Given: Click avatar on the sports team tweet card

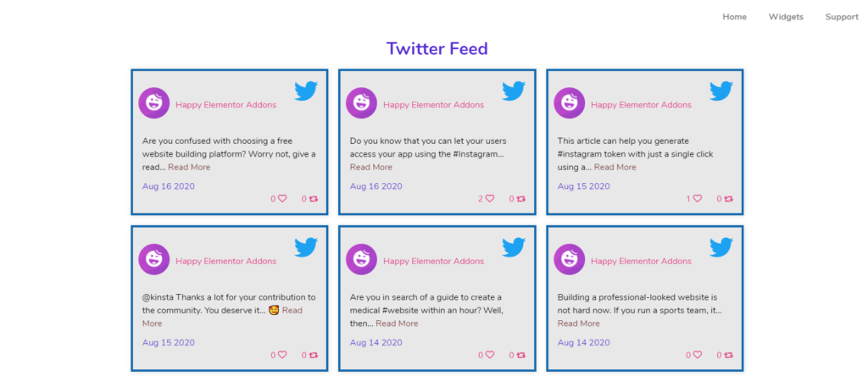Looking at the screenshot, I should click(569, 259).
